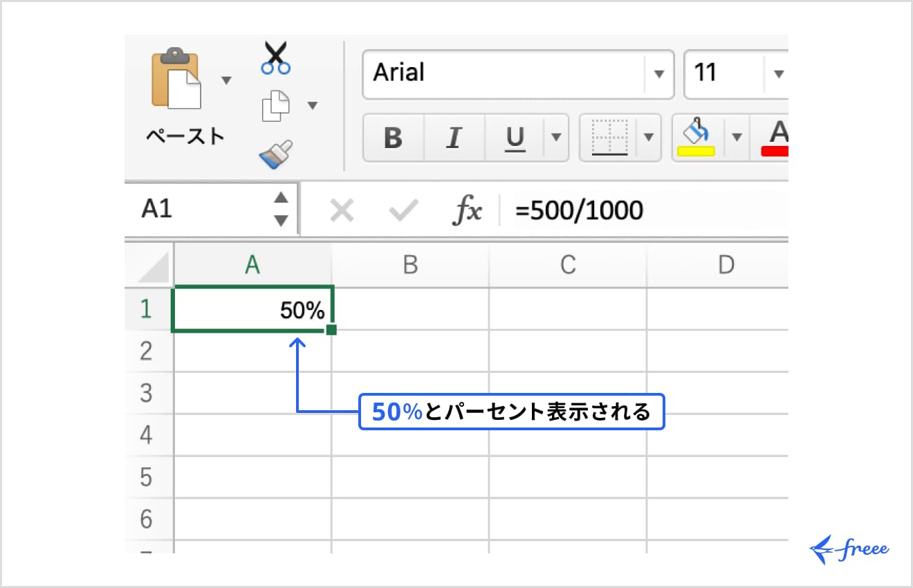The height and width of the screenshot is (588, 913).
Task: Open the Arial font family dropdown
Action: [x=659, y=74]
